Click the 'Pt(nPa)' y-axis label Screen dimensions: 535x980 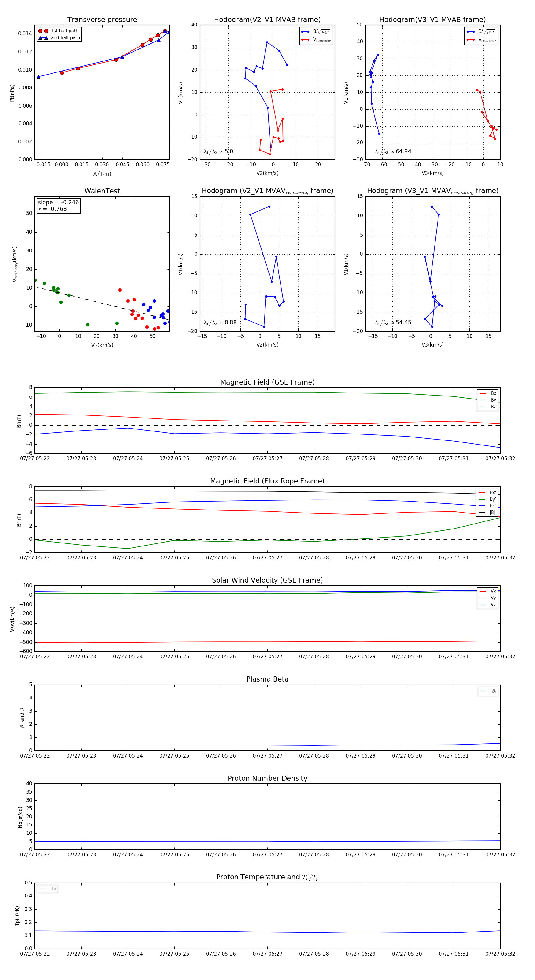[x=12, y=93]
